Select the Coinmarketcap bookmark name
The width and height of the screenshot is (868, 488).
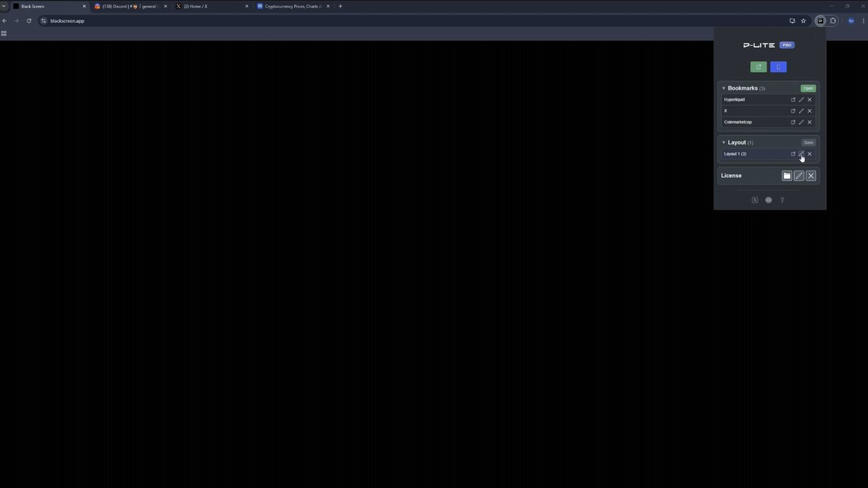738,122
